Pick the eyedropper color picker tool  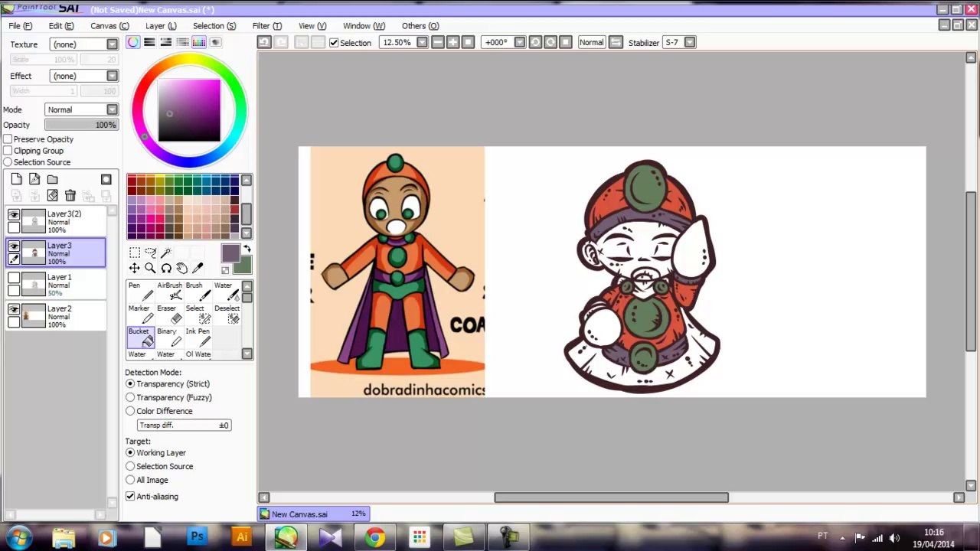198,268
